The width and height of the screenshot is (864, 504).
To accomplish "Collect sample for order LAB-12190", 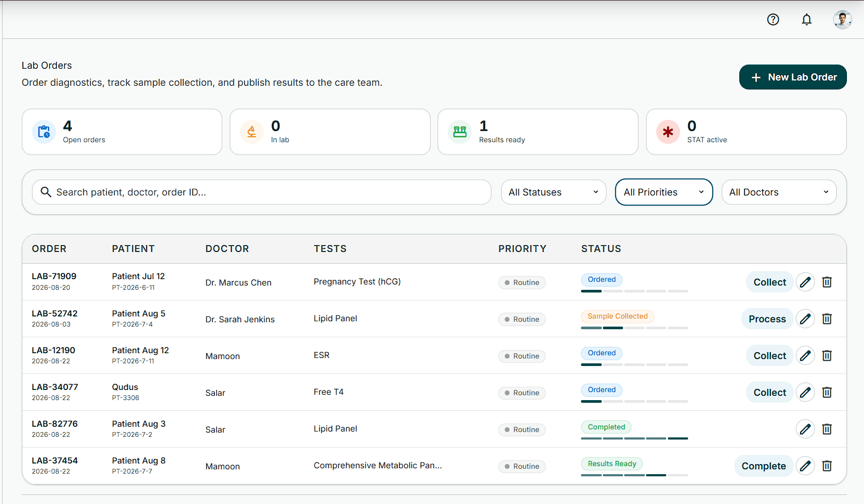I will tap(770, 355).
